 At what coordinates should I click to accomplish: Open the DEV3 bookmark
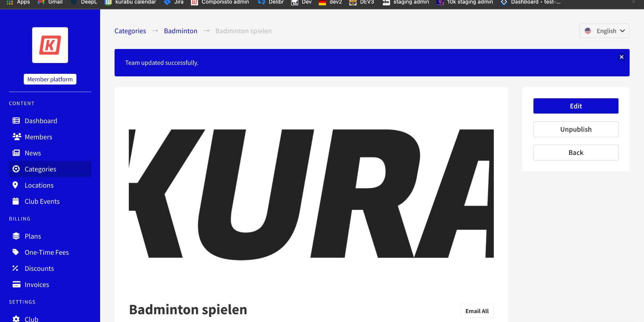coord(362,2)
